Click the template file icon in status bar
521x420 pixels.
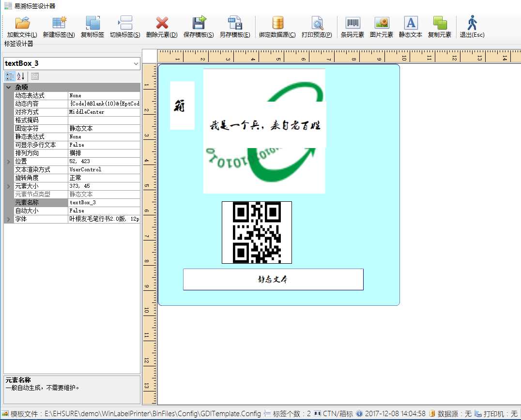(x=5, y=414)
